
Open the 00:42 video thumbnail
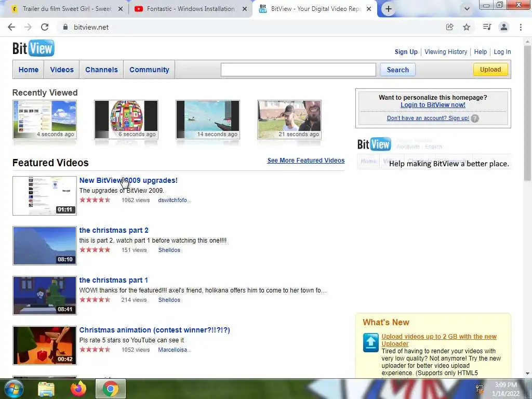tap(45, 345)
